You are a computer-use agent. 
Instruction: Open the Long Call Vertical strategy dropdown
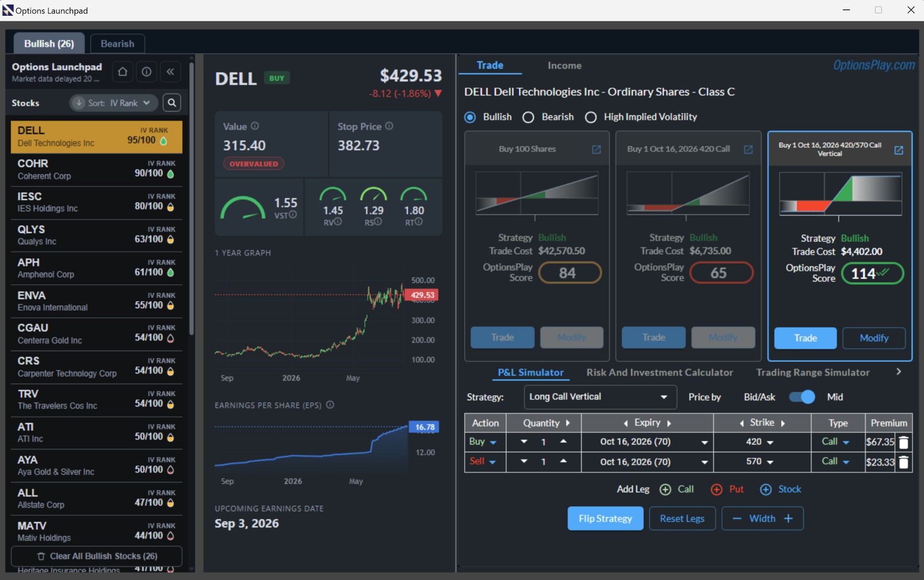(x=600, y=397)
